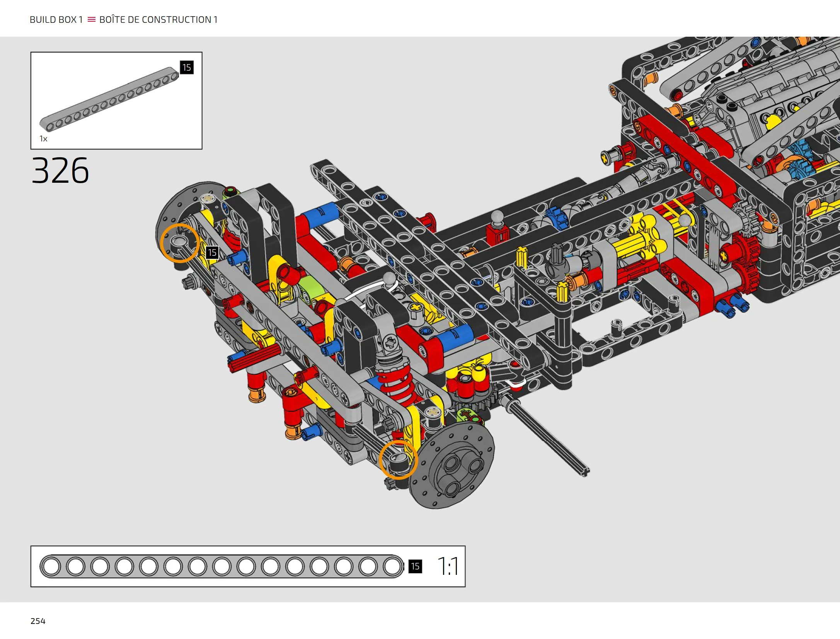Click the 15 badge in the parts box
Image resolution: width=840 pixels, height=639 pixels.
point(187,68)
